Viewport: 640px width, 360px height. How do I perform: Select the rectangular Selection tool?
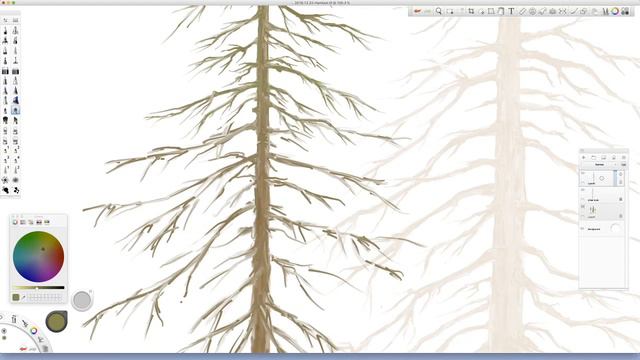(x=450, y=11)
